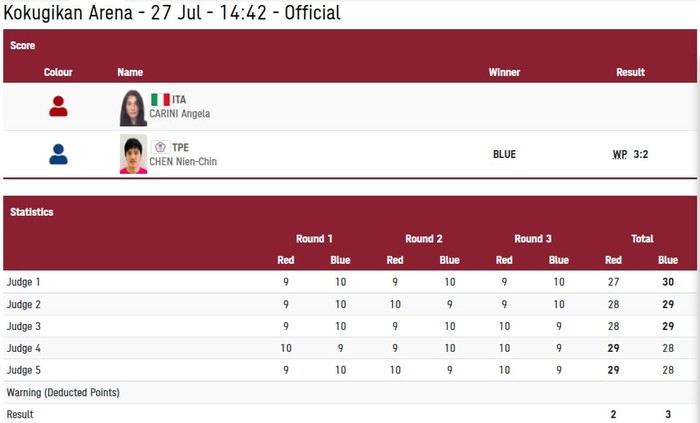700x423 pixels.
Task: Click the Total column header
Action: pyautogui.click(x=642, y=239)
